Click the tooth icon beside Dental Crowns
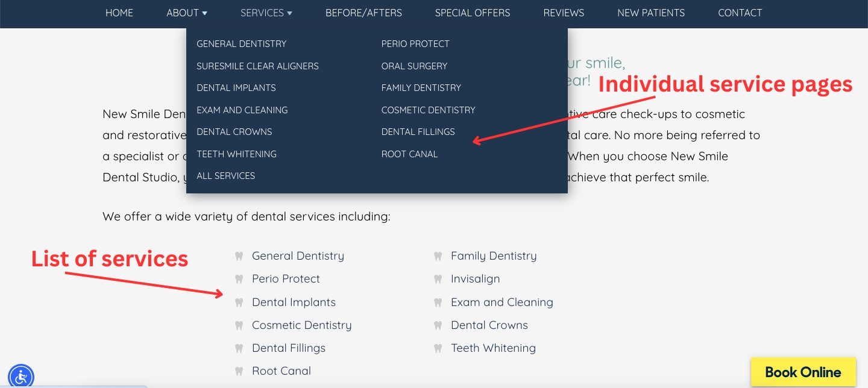 click(x=438, y=325)
